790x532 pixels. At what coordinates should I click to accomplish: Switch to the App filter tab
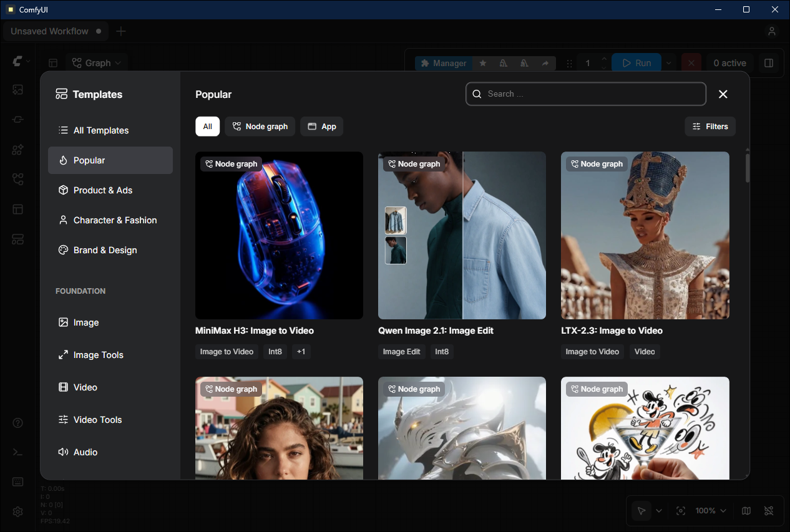click(321, 127)
